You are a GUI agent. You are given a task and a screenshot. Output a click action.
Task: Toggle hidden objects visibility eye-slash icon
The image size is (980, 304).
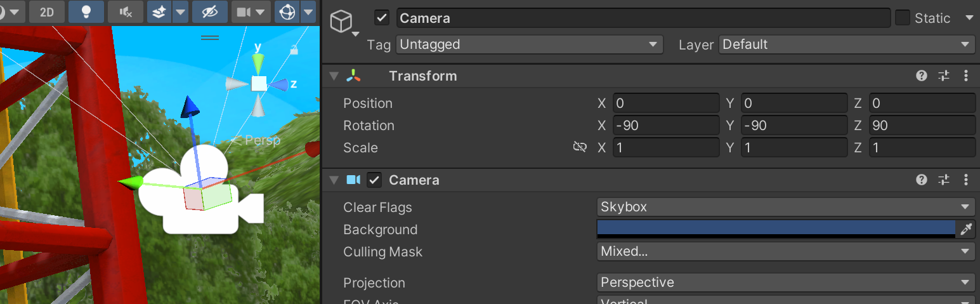[210, 11]
